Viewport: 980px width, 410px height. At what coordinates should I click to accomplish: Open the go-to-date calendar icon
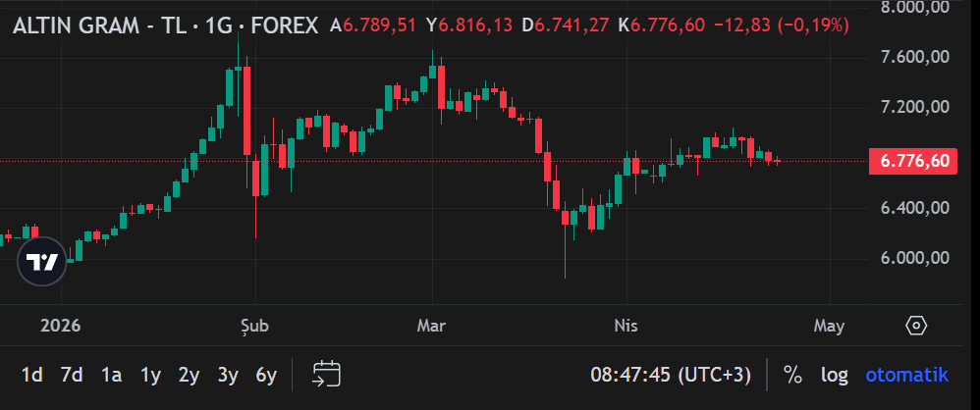point(326,374)
